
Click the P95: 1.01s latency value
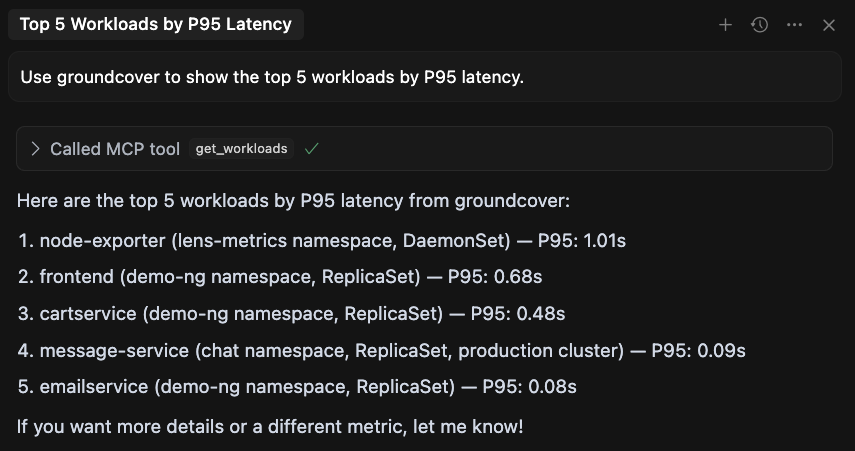click(582, 241)
